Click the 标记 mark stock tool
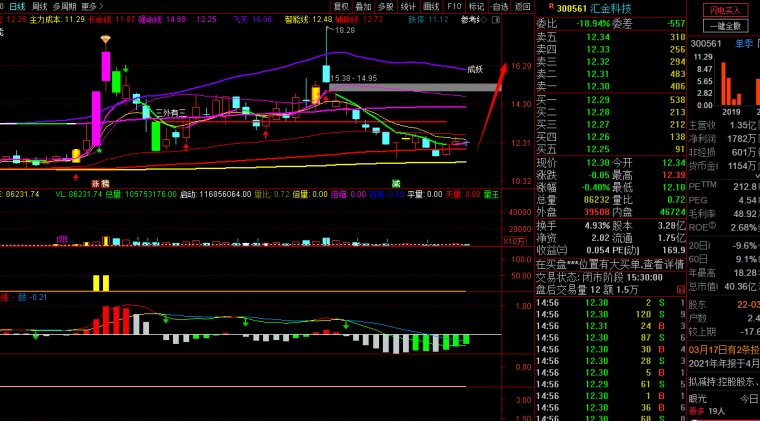 [x=477, y=6]
